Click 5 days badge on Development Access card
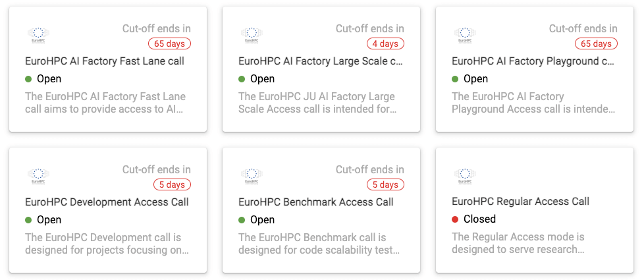This screenshot has width=644, height=280. coord(172,185)
